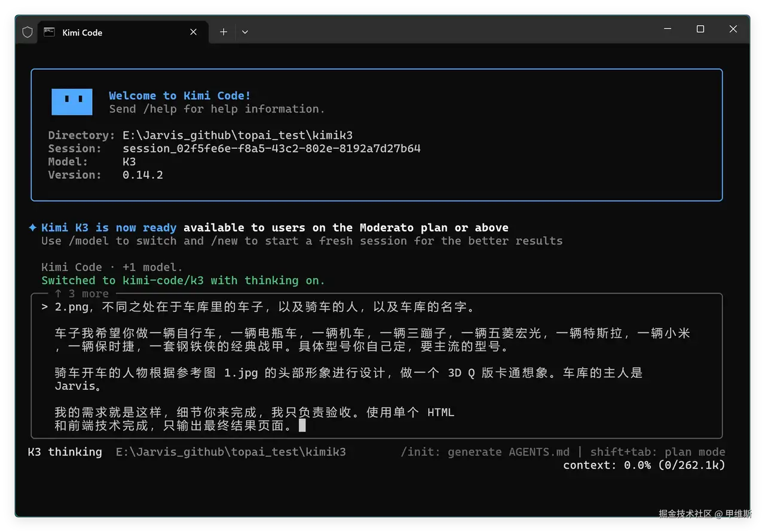Click the context: 0.0% (0/262.1k) indicator
Image resolution: width=765 pixels, height=532 pixels.
point(644,465)
